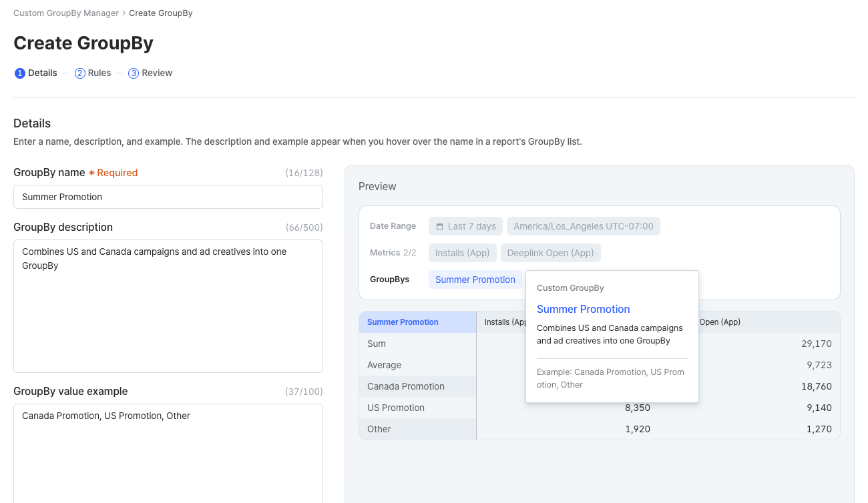The image size is (868, 503).
Task: Click the Preview panel heading
Action: point(377,187)
